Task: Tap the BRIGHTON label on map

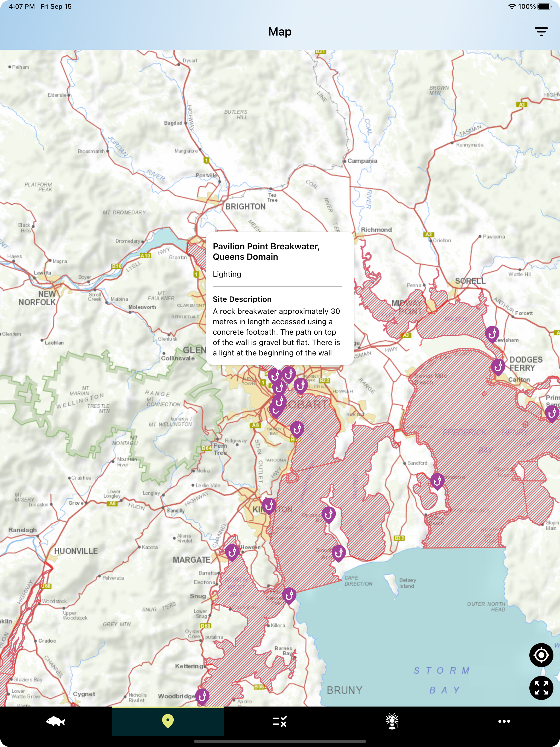Action: (x=246, y=207)
